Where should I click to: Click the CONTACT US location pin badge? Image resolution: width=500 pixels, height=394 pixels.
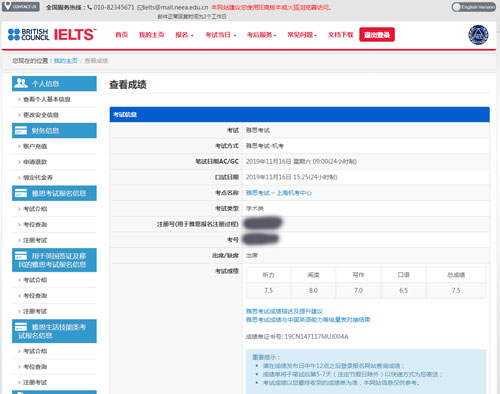coord(21,6)
